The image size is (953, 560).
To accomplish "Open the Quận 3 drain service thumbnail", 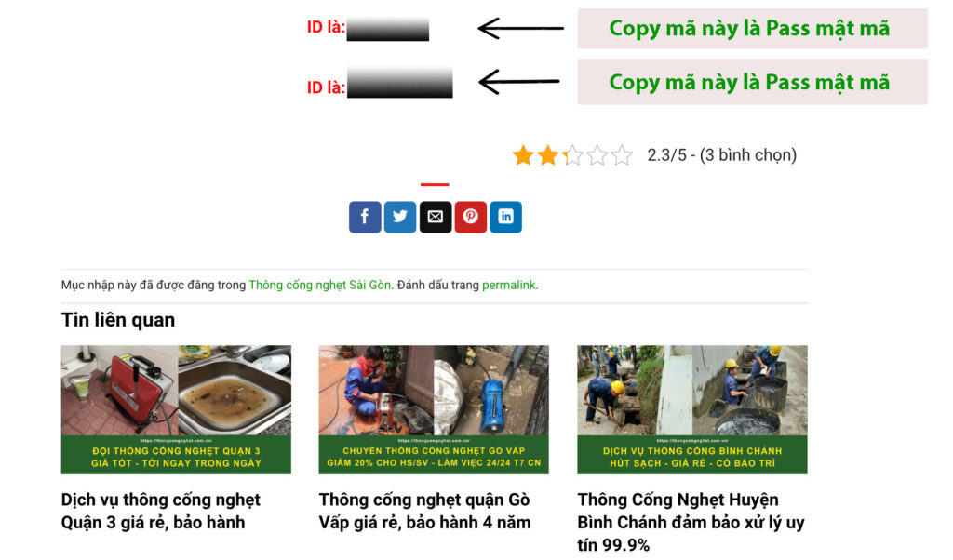I will [x=176, y=409].
